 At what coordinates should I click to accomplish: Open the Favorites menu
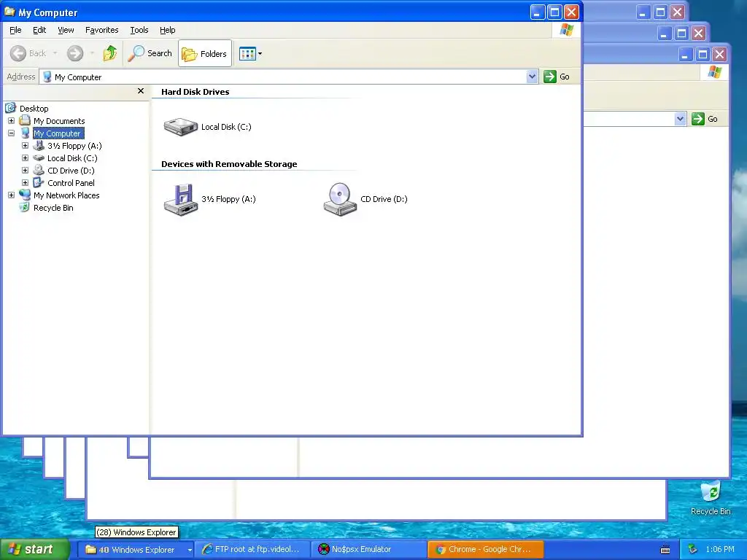click(101, 30)
